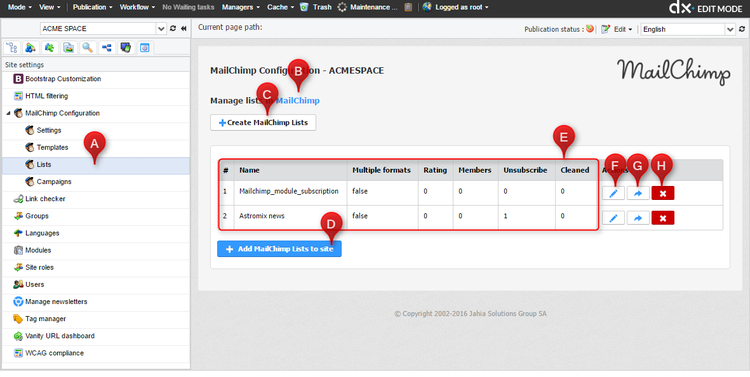Collapse the MailChimp Configuration tree node
750x377 pixels.
click(8, 113)
